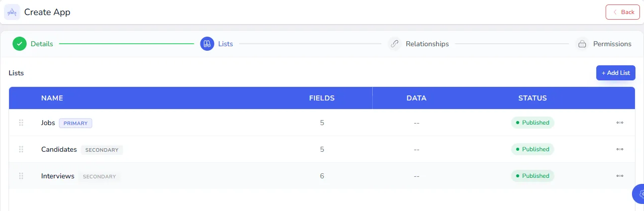Click the Interviews data placeholder dashes
This screenshot has width=644, height=211.
pos(416,176)
